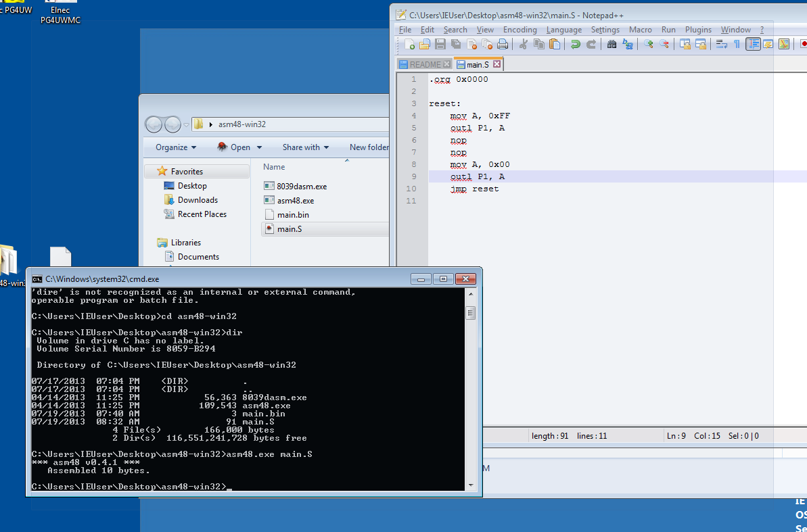Click the Zoom In magnifier icon

[649, 45]
